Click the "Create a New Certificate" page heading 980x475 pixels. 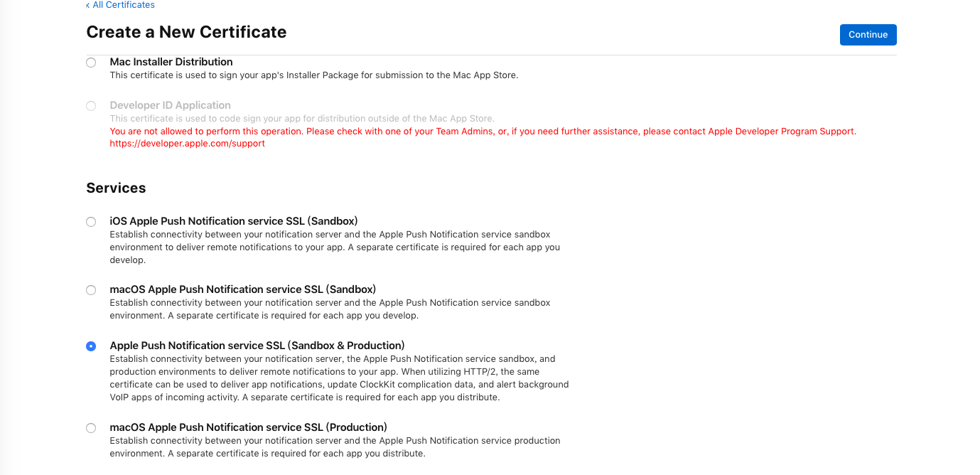point(186,32)
